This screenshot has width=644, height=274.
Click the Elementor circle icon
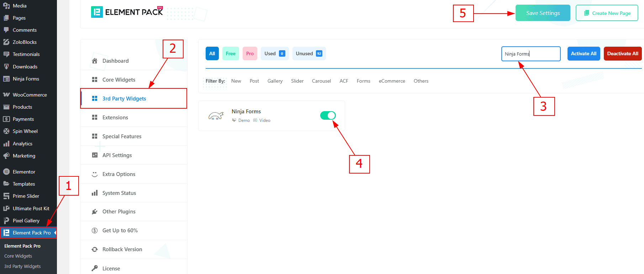click(x=6, y=172)
